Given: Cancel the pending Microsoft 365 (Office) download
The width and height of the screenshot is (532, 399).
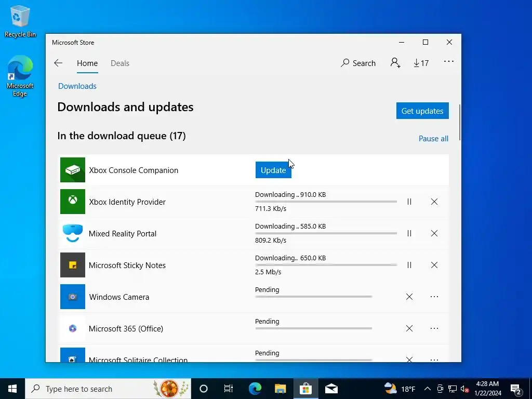Looking at the screenshot, I should tap(409, 328).
